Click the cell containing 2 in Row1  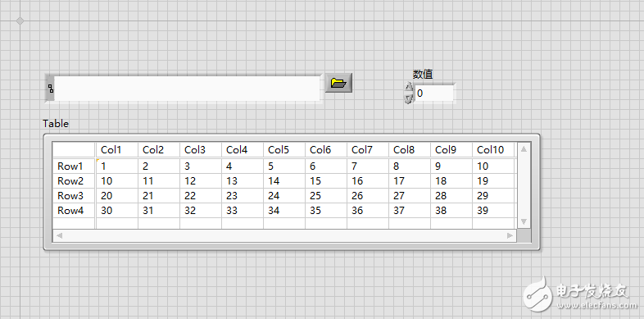(x=159, y=166)
